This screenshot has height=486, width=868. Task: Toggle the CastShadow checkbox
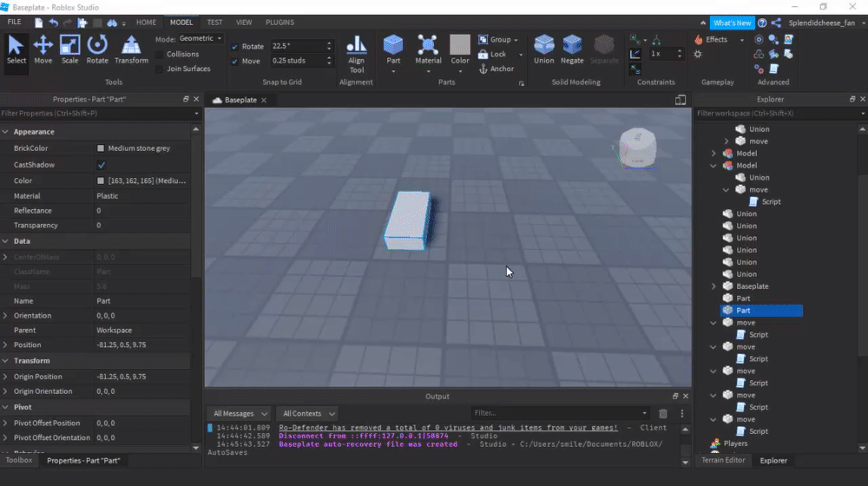pyautogui.click(x=102, y=165)
